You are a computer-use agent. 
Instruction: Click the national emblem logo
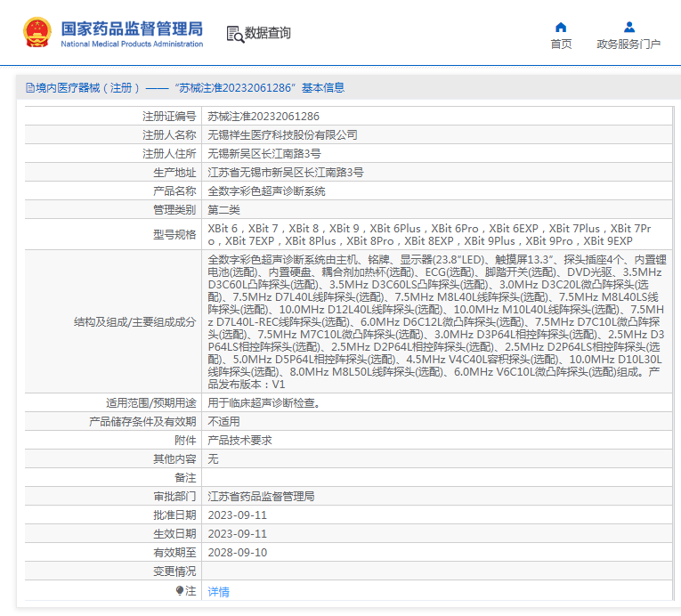click(36, 33)
